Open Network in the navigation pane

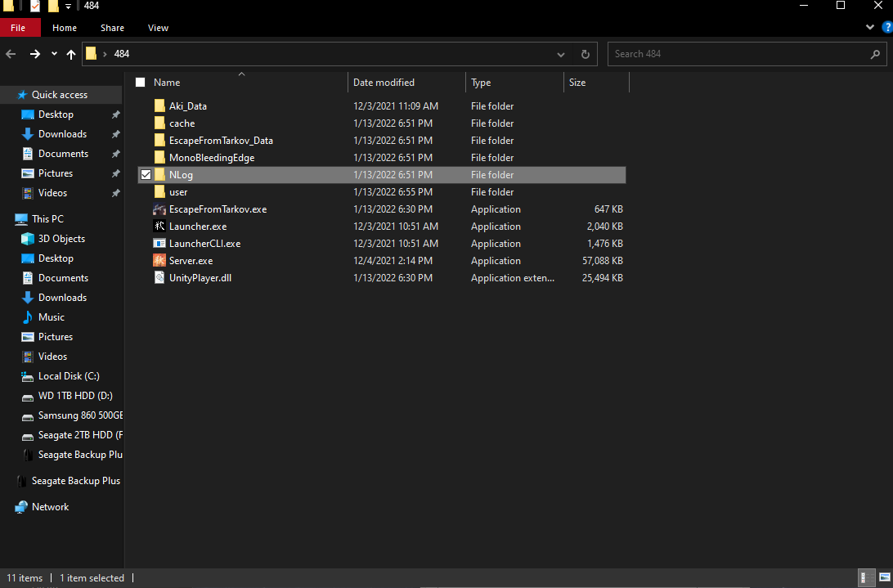click(x=50, y=507)
